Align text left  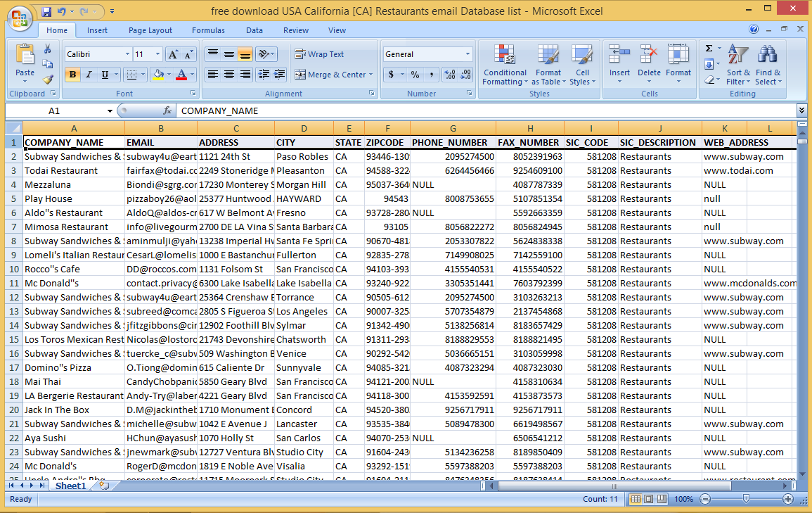[x=212, y=75]
